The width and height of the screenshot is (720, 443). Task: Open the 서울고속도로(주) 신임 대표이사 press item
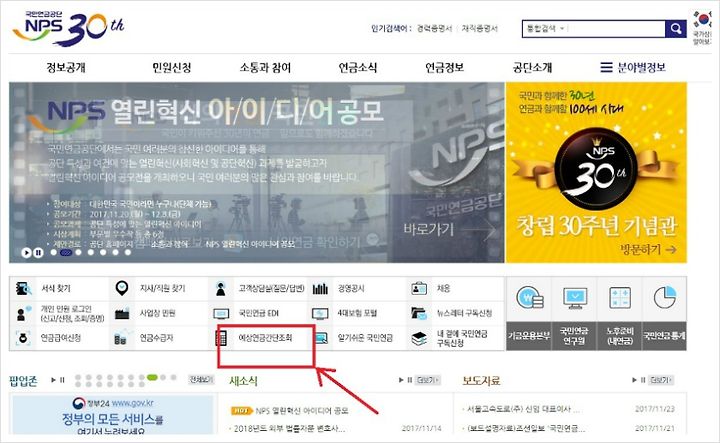pyautogui.click(x=523, y=409)
